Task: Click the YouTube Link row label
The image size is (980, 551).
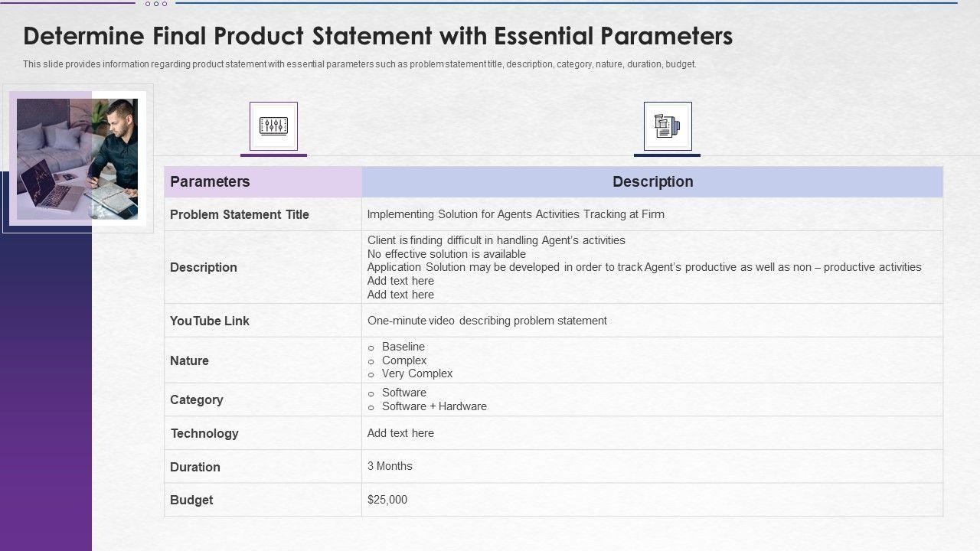Action: [x=210, y=321]
